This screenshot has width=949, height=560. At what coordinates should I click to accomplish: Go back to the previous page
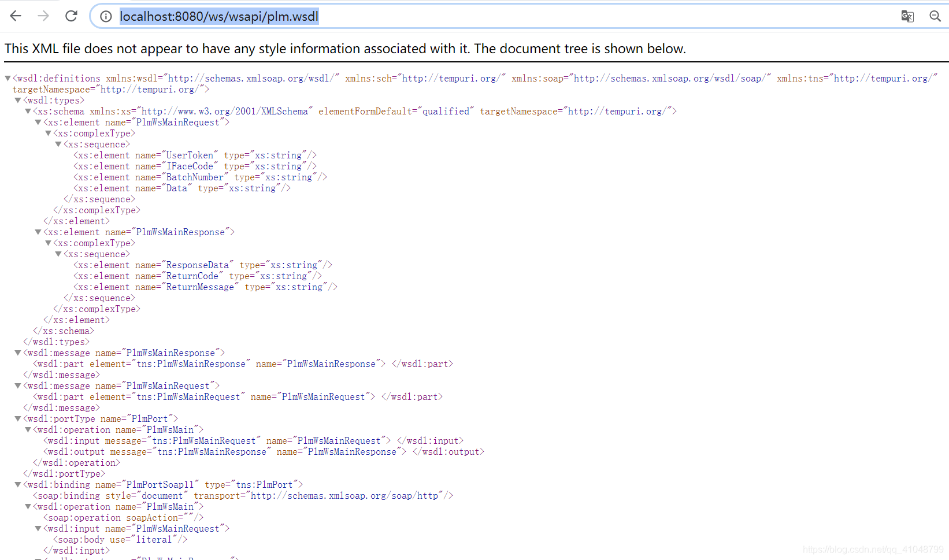[x=16, y=16]
